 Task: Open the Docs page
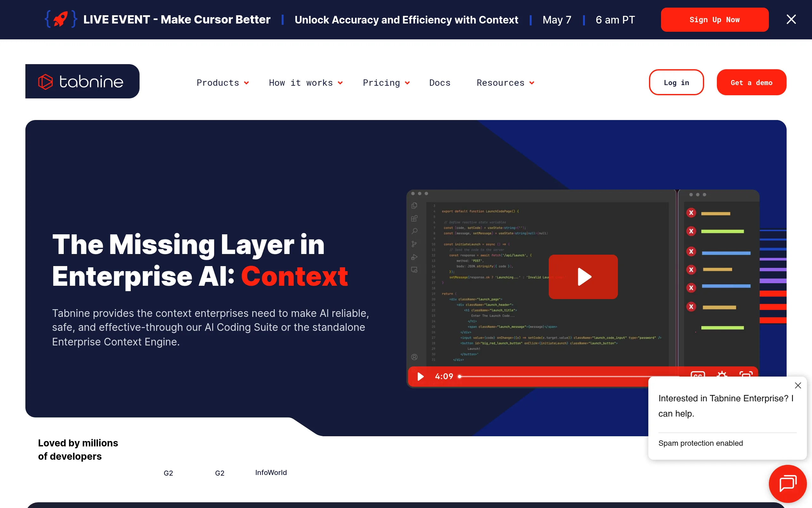pyautogui.click(x=440, y=83)
